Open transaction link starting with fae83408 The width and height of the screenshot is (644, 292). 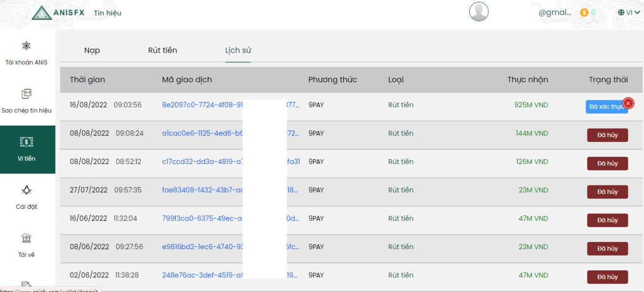[x=202, y=190]
